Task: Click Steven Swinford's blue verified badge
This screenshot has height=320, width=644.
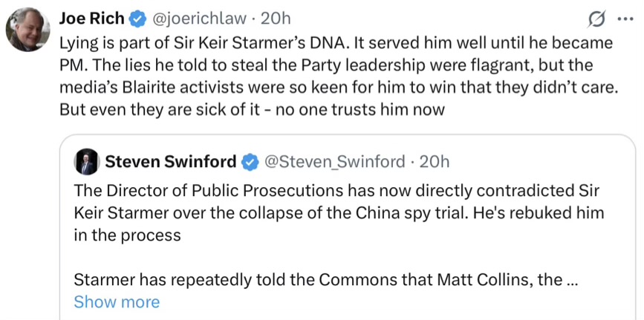Action: point(251,161)
